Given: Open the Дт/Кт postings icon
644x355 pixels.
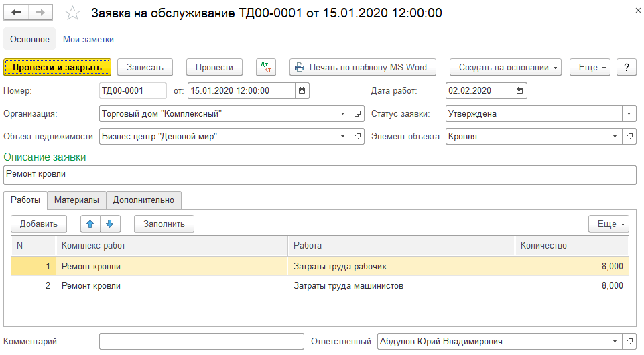Looking at the screenshot, I should 266,67.
